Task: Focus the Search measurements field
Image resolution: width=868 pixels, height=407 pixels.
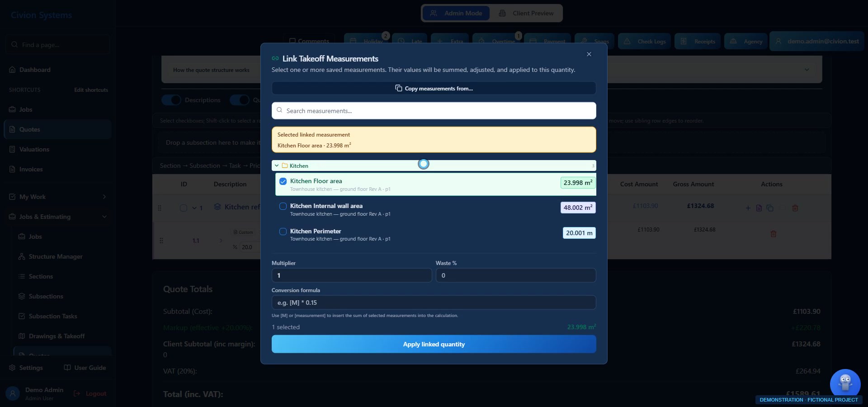Action: (x=434, y=111)
